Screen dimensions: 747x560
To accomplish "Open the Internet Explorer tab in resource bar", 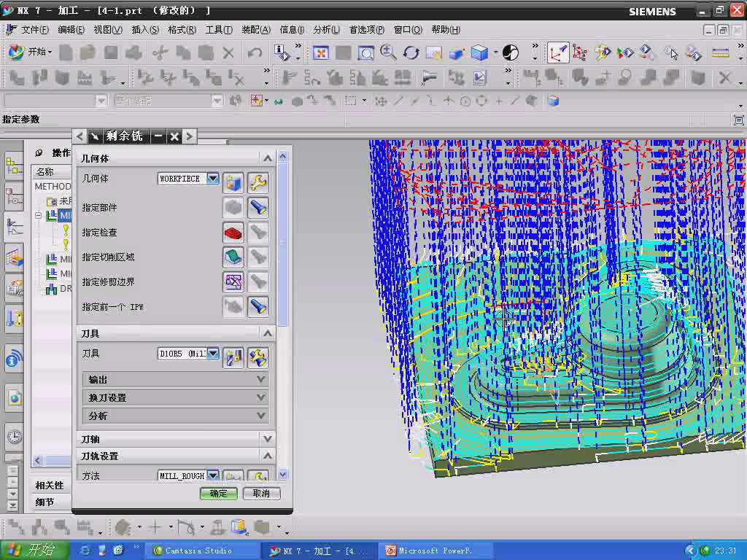I will 15,397.
